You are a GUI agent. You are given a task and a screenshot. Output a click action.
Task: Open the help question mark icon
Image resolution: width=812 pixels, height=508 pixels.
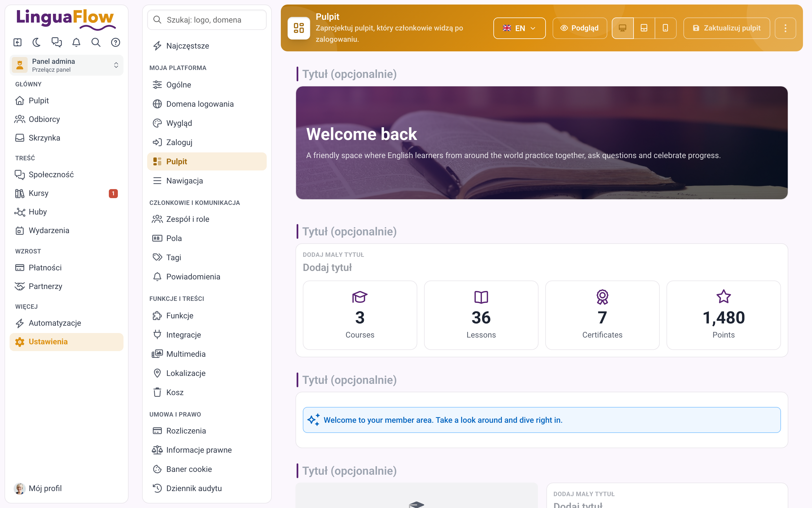click(115, 42)
